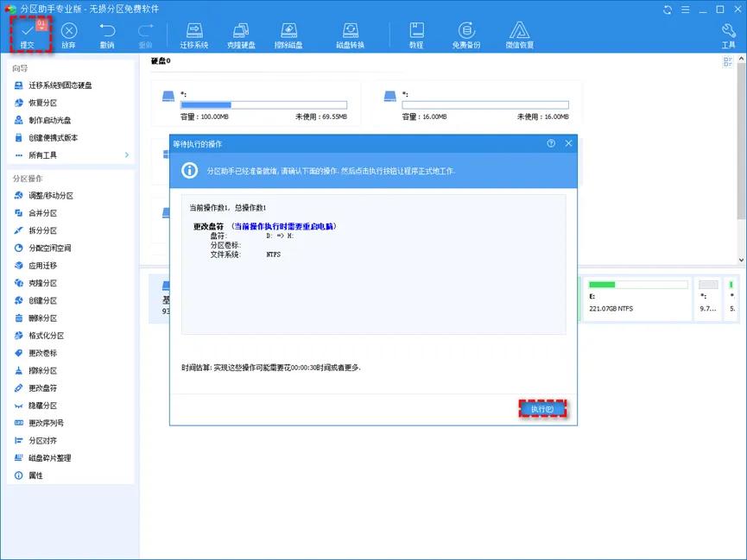The height and width of the screenshot is (560, 747).
Task: Click the 撤销 undo toolbar icon
Action: [x=107, y=35]
